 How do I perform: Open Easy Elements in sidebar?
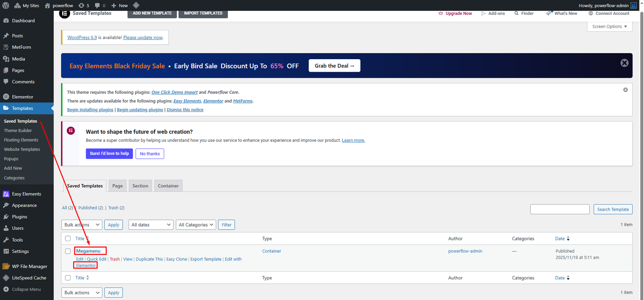point(26,194)
